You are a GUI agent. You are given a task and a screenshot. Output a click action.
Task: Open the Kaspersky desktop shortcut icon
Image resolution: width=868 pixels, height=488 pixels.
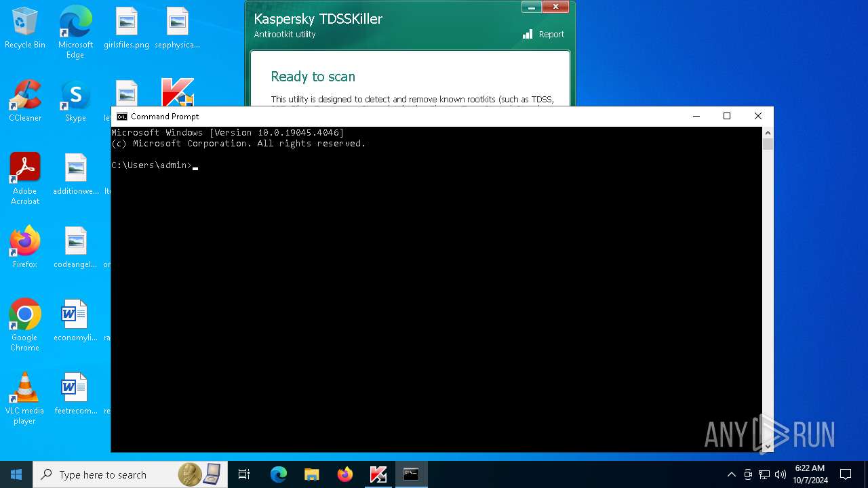coord(178,93)
